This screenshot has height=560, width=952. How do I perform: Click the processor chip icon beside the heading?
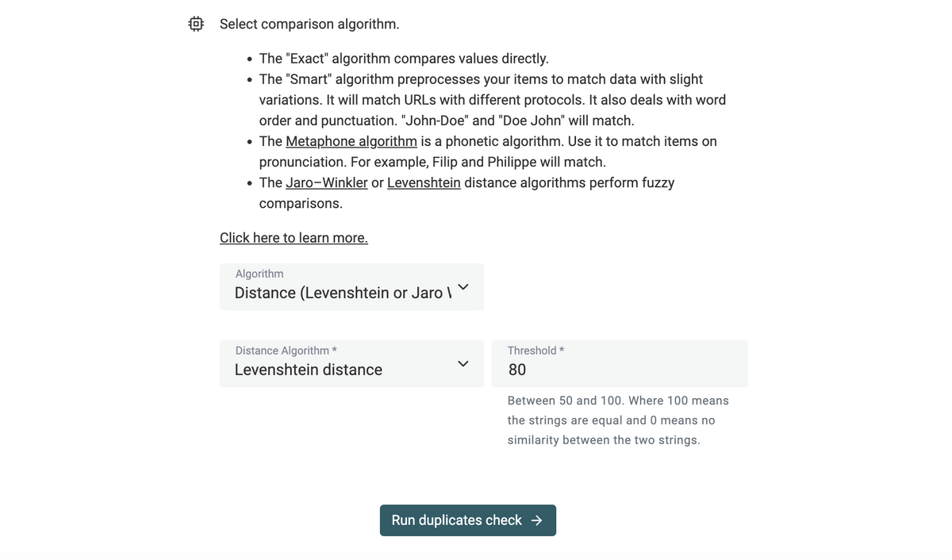(196, 24)
